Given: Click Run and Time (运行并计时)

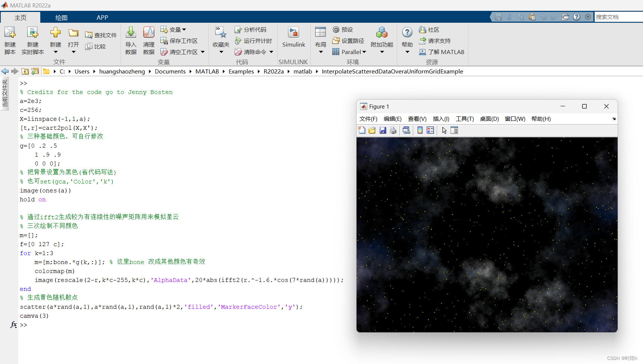Looking at the screenshot, I should (253, 41).
